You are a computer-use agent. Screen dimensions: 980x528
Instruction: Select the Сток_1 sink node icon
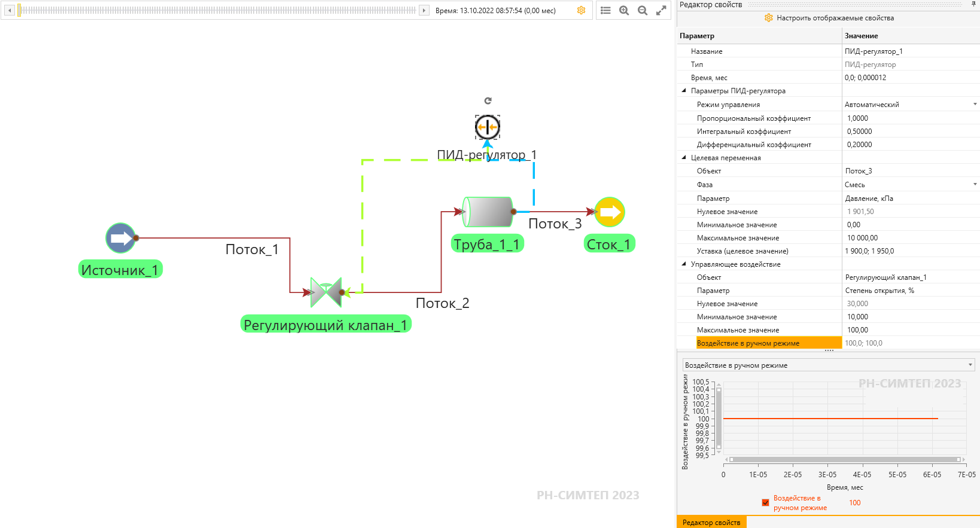pyautogui.click(x=610, y=212)
